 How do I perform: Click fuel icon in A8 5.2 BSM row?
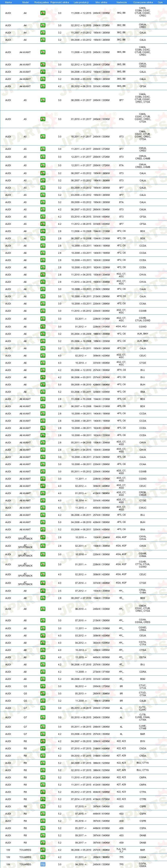coord(43,679)
